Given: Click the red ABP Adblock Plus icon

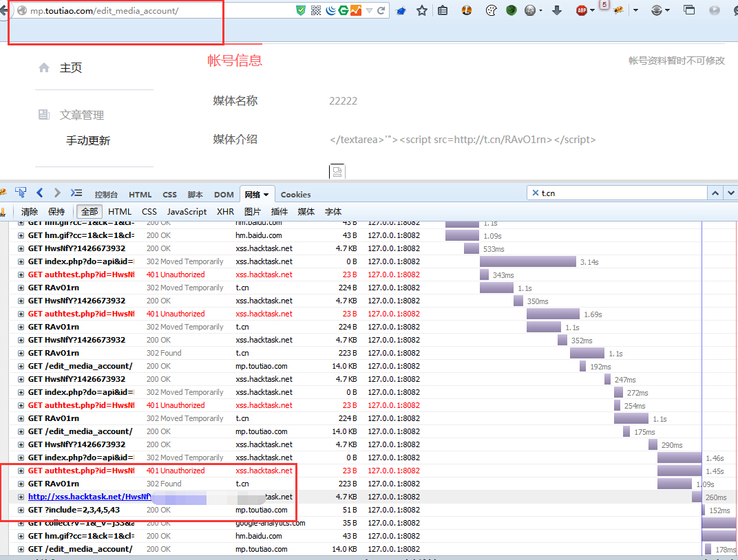Looking at the screenshot, I should tap(582, 10).
